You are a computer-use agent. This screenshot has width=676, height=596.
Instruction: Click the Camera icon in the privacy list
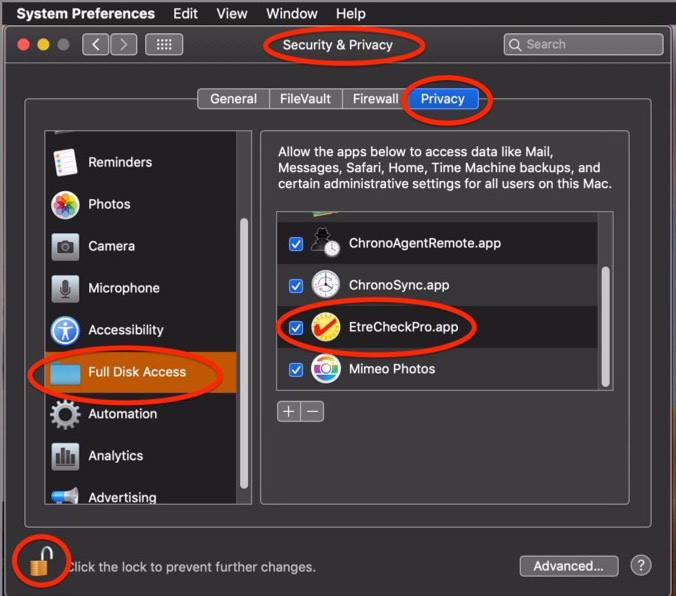pos(65,247)
